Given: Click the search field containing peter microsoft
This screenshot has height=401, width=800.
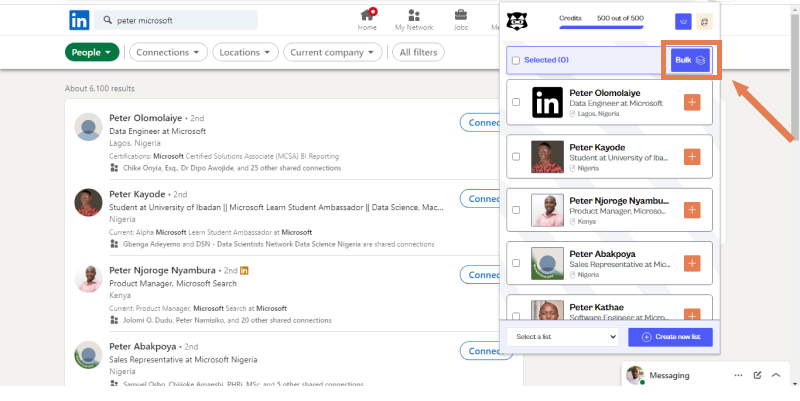Looking at the screenshot, I should [176, 20].
